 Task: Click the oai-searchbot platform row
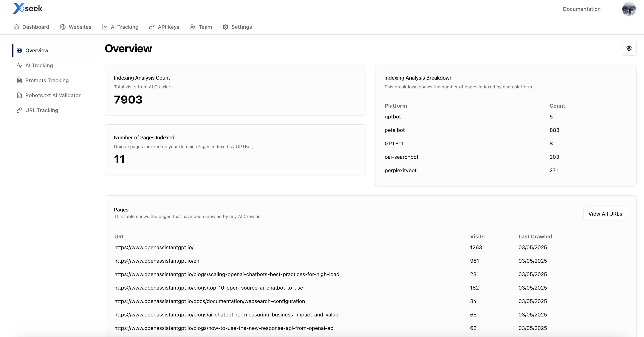(x=402, y=157)
